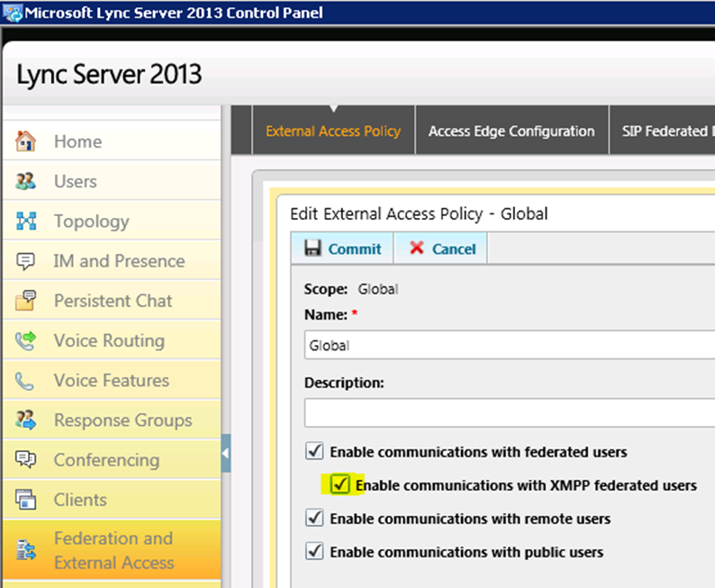Click the Users people icon
The image size is (715, 588).
coord(25,181)
